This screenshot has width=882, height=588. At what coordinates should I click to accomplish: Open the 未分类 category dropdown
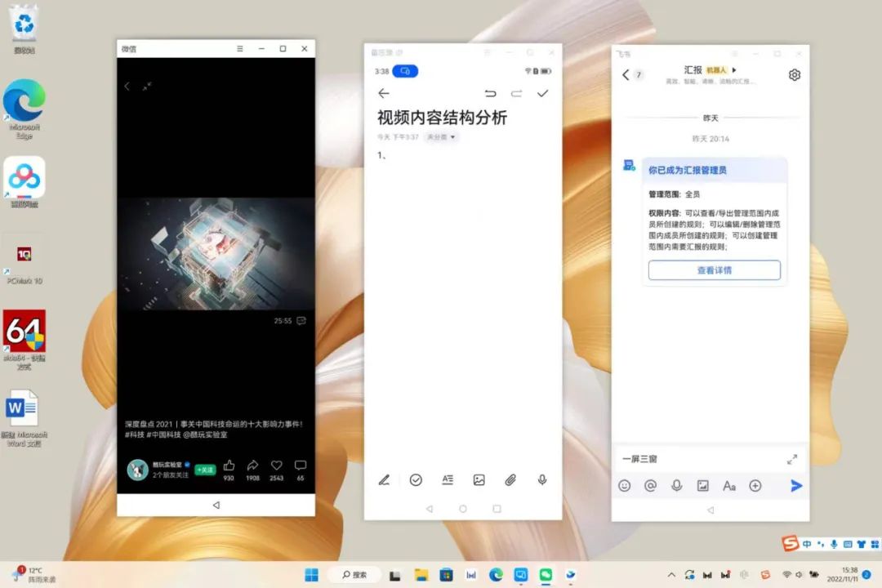point(439,138)
